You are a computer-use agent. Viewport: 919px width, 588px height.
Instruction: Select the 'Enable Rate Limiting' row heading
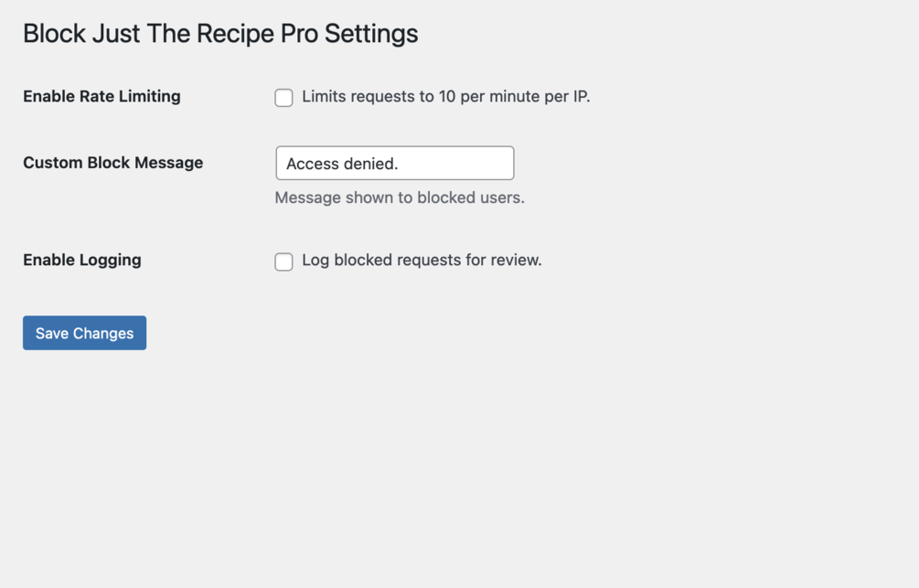click(102, 97)
